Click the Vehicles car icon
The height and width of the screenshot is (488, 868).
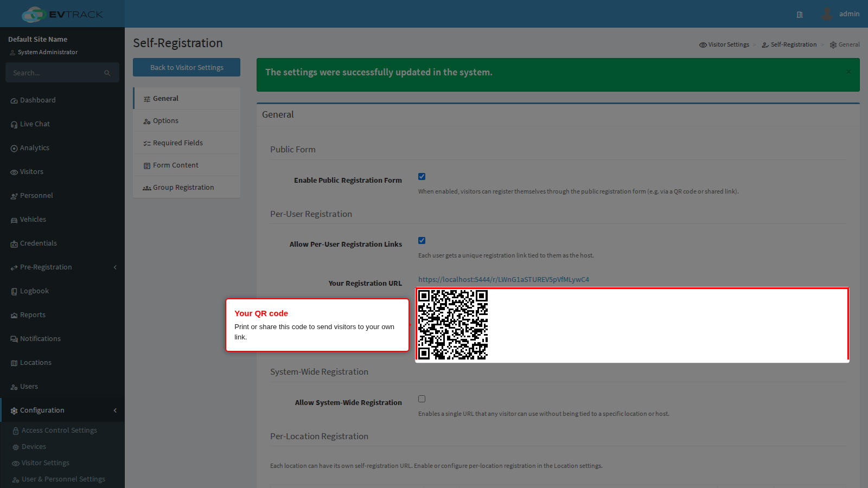click(x=14, y=220)
